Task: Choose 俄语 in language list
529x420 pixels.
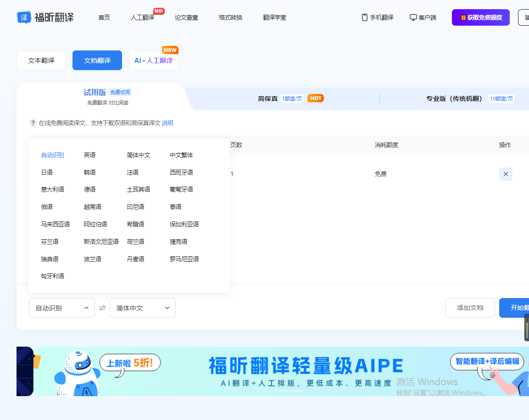Action: tap(46, 207)
